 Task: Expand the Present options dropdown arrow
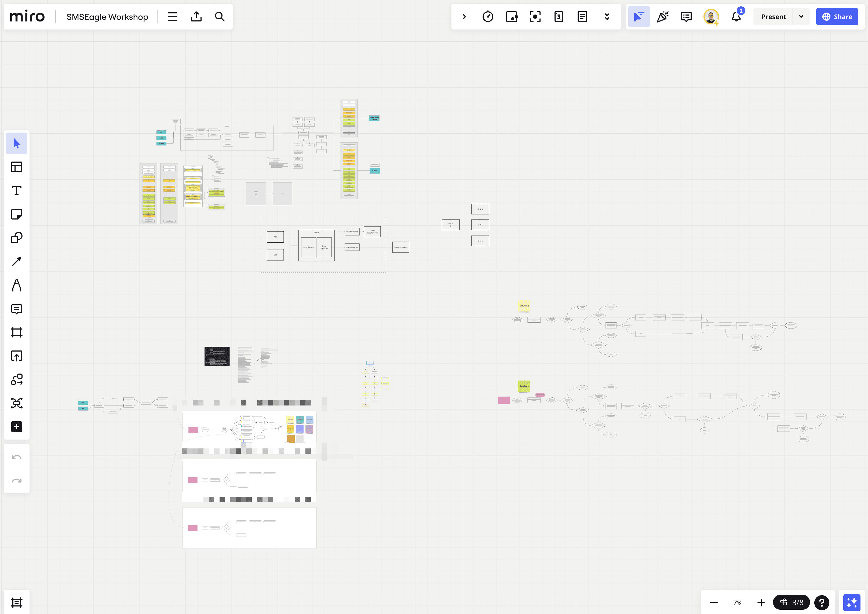[x=801, y=17]
